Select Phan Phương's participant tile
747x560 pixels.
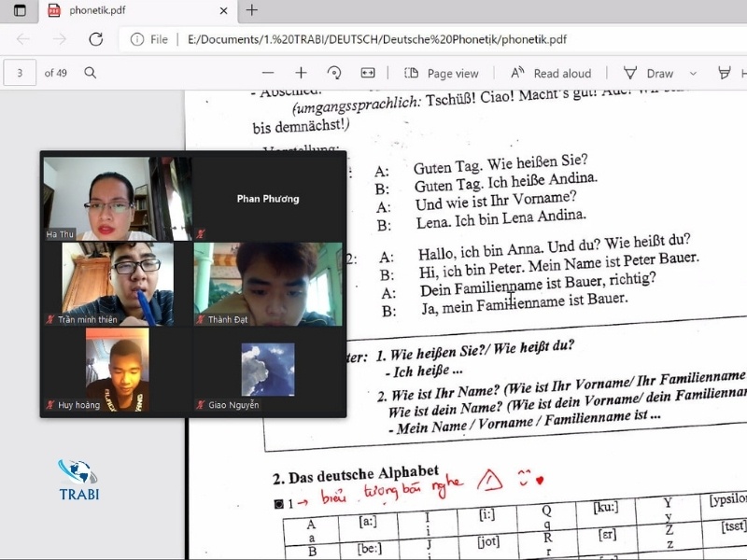268,199
